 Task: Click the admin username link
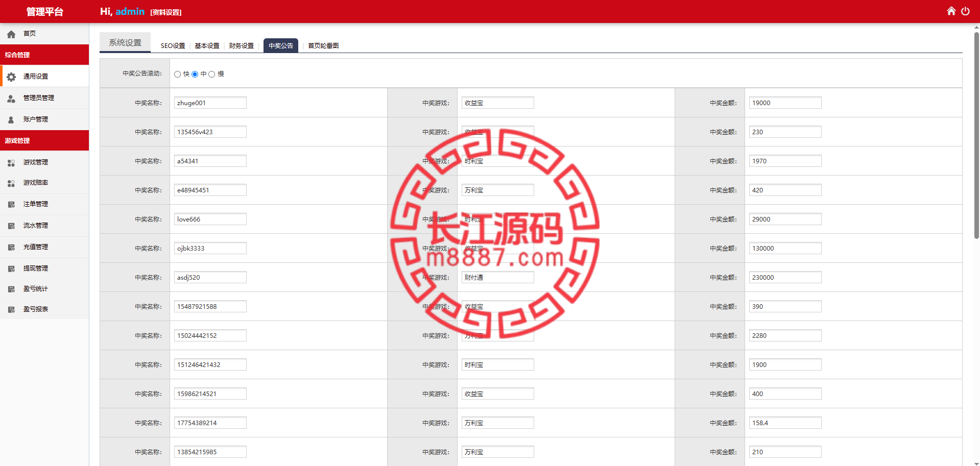130,11
